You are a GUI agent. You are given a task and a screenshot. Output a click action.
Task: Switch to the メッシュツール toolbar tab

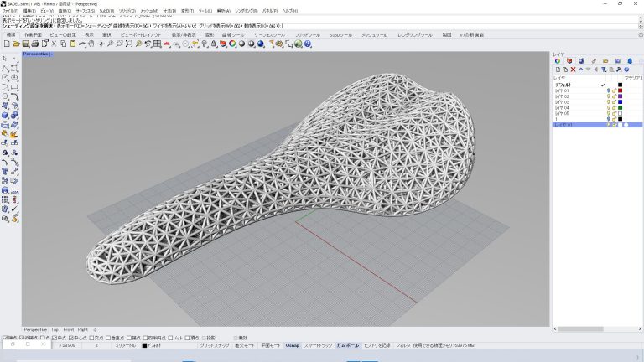[x=374, y=35]
